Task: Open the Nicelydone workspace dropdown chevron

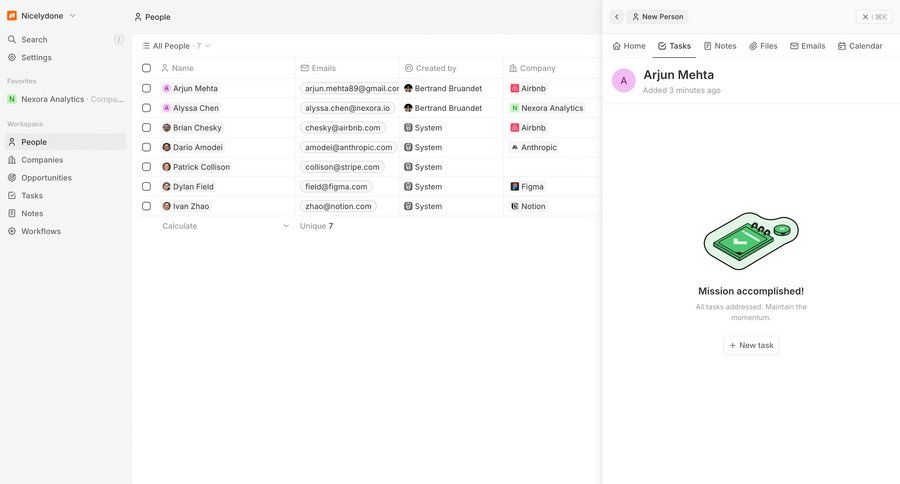Action: pyautogui.click(x=72, y=16)
